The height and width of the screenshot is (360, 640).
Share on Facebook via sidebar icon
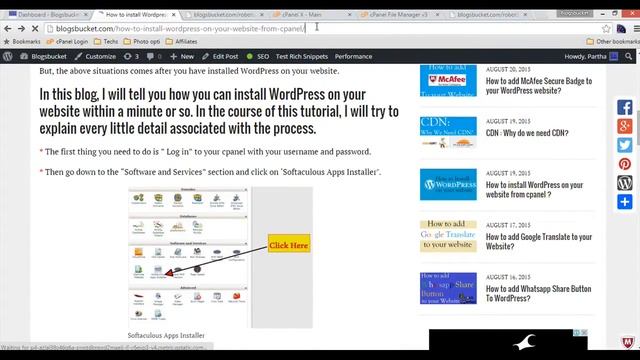click(x=624, y=107)
